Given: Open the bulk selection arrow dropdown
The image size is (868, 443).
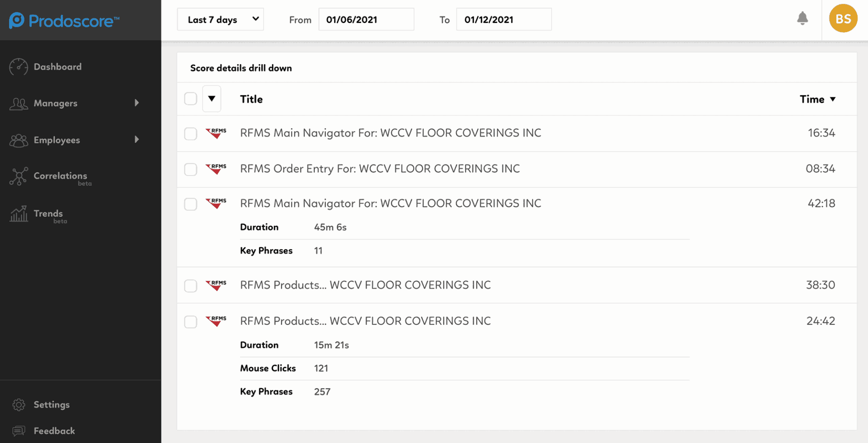Looking at the screenshot, I should click(x=212, y=99).
